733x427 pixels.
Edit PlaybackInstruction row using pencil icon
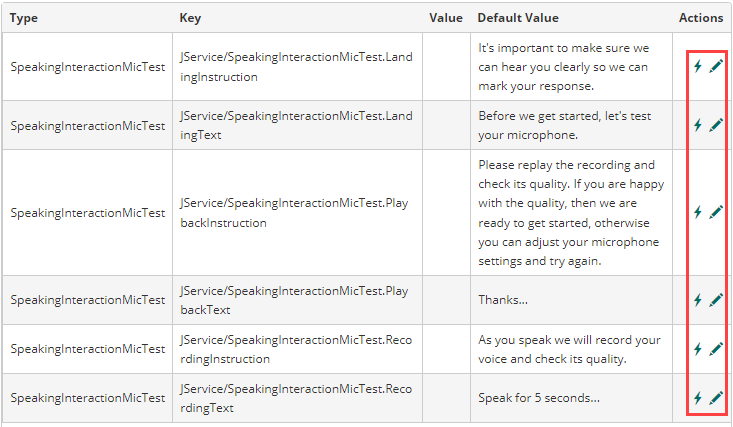pyautogui.click(x=716, y=212)
